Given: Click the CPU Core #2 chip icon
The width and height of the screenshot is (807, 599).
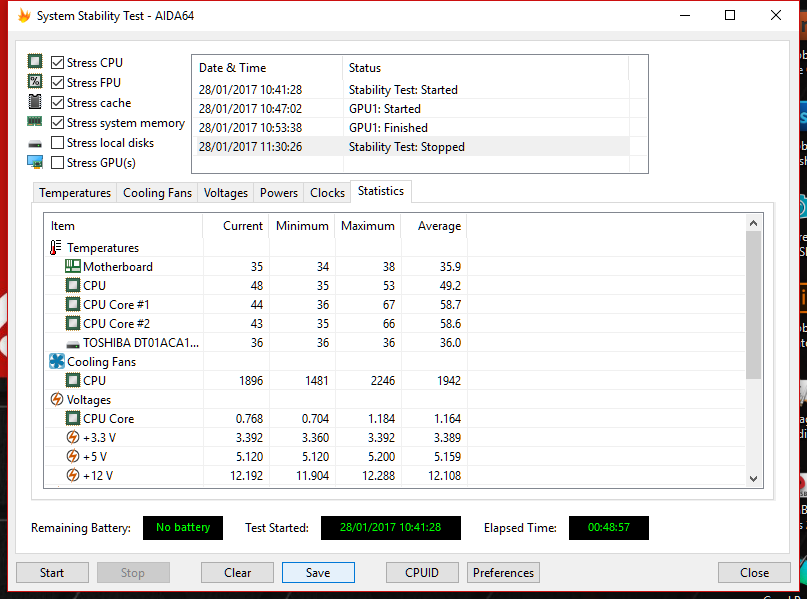Looking at the screenshot, I should pyautogui.click(x=73, y=323).
